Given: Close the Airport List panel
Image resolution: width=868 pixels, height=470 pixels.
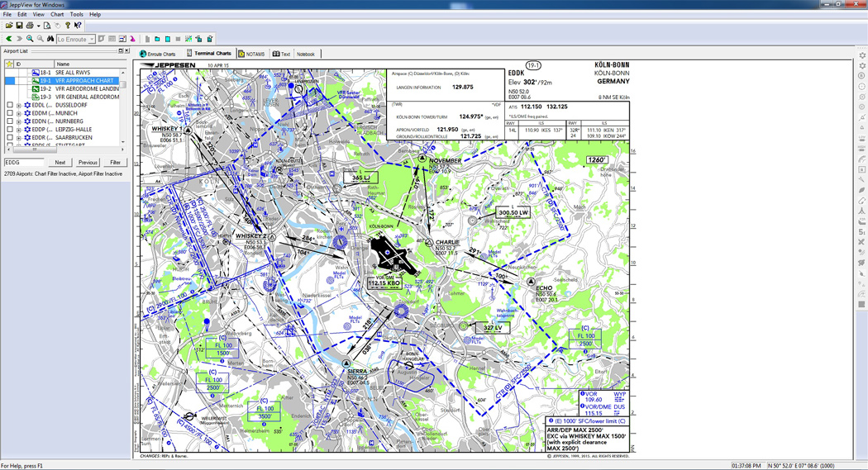Looking at the screenshot, I should pyautogui.click(x=126, y=51).
